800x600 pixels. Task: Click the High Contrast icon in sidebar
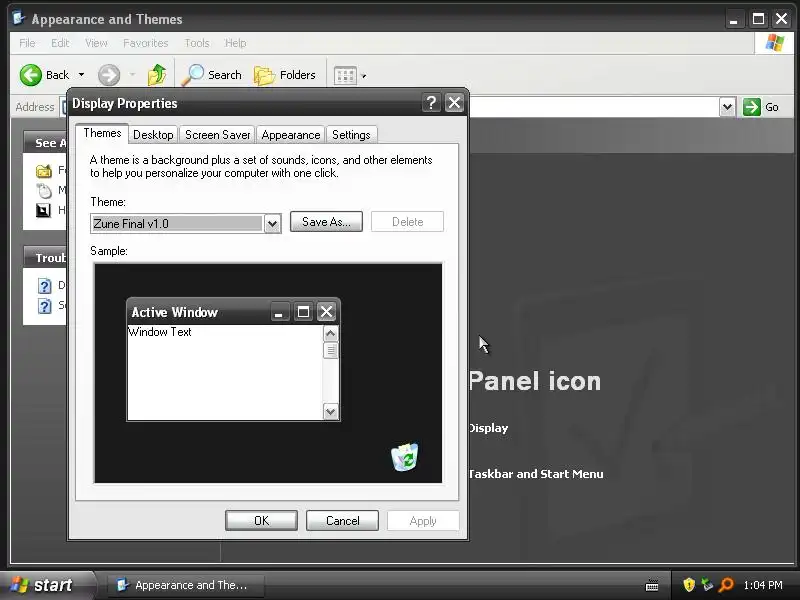tap(43, 210)
